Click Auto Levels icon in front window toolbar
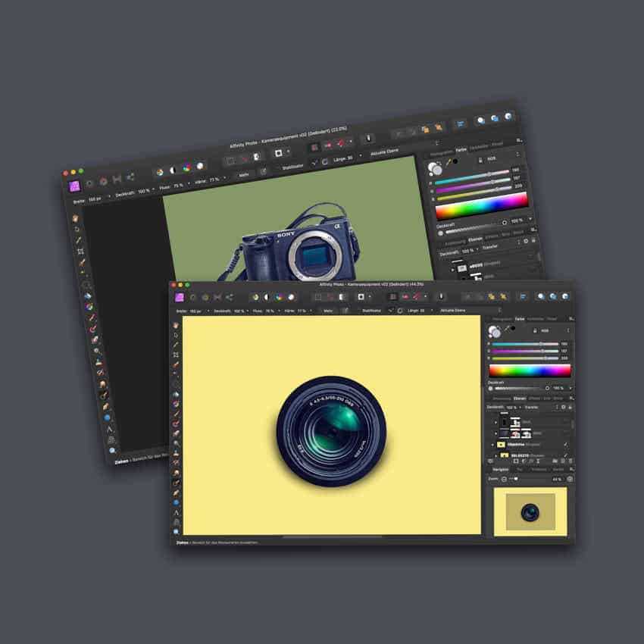This screenshot has width=644, height=644. point(255,297)
